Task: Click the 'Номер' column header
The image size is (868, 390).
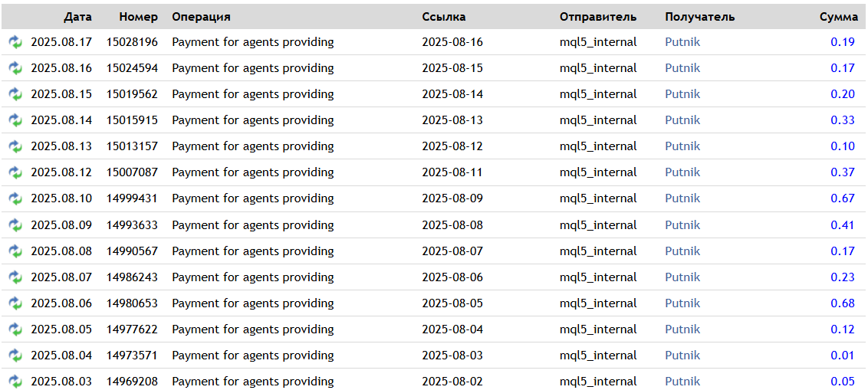Action: [138, 17]
